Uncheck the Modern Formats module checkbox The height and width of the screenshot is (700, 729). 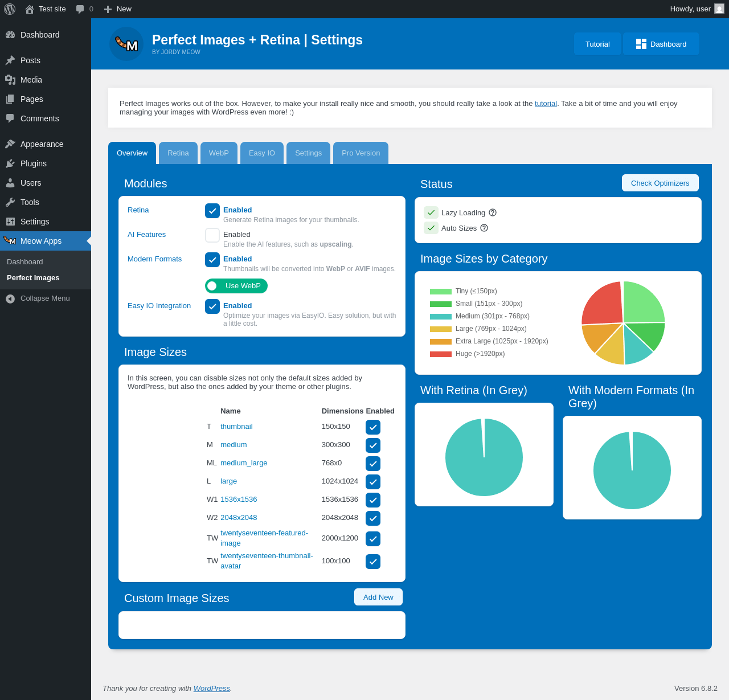(212, 260)
